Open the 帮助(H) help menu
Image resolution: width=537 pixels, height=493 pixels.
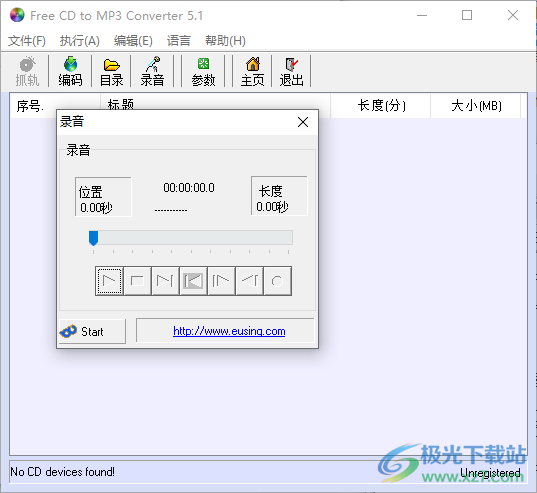pyautogui.click(x=225, y=41)
